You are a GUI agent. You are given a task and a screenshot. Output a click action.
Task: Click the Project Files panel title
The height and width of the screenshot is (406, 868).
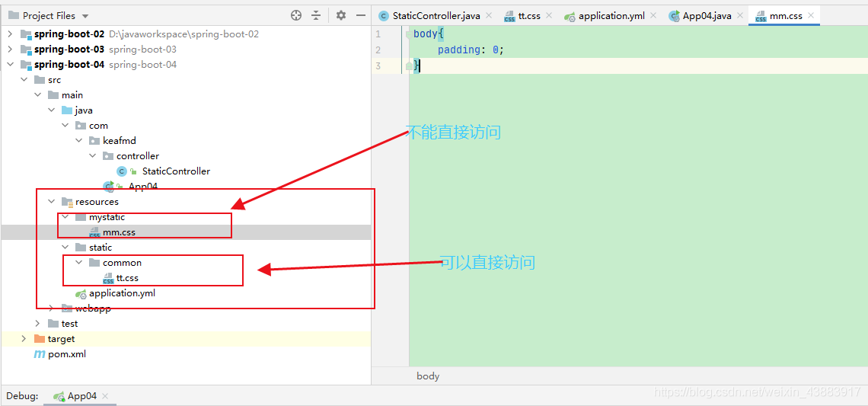coord(49,16)
